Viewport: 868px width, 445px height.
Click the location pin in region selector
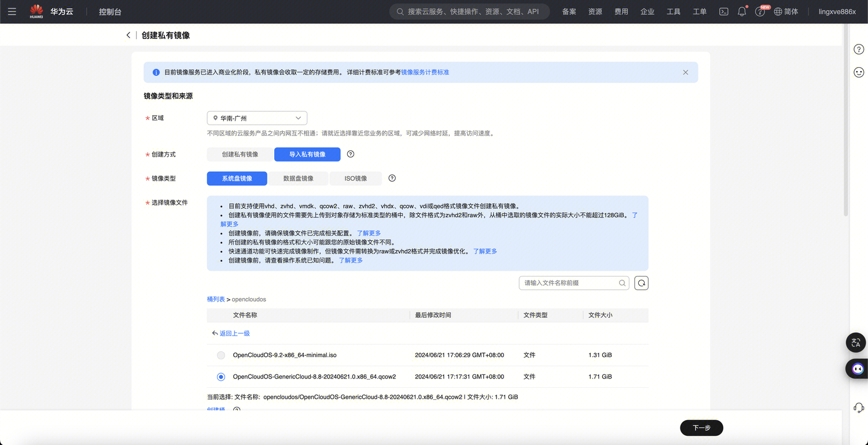(215, 118)
